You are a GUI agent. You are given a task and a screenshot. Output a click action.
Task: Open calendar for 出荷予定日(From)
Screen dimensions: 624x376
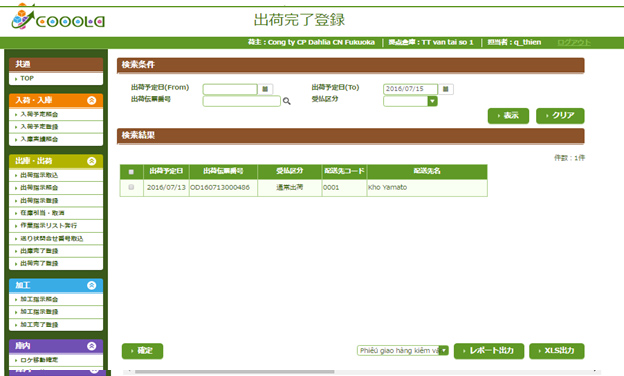coord(265,89)
